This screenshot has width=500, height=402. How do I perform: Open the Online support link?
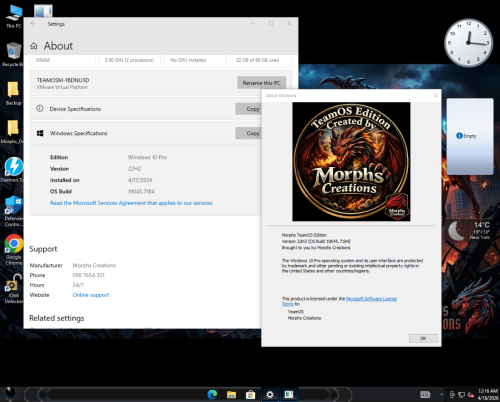(91, 295)
